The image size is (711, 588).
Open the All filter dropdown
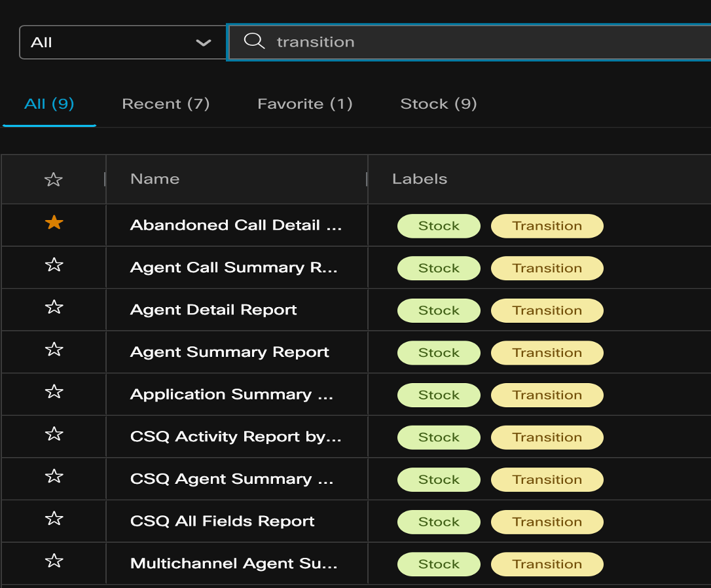[x=122, y=41]
